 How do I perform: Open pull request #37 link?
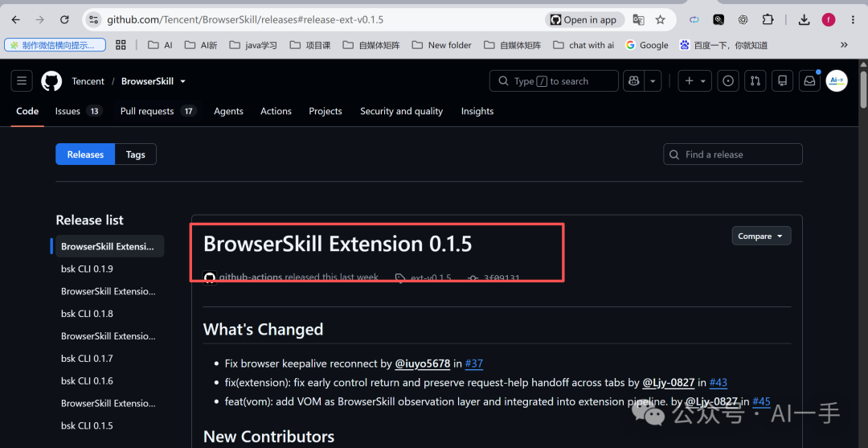(x=474, y=364)
